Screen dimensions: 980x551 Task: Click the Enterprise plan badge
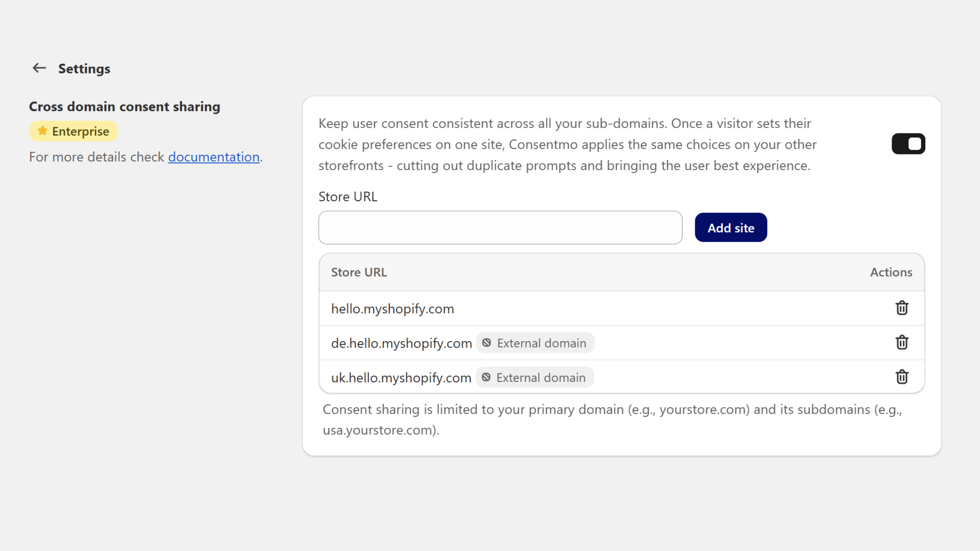pyautogui.click(x=73, y=131)
